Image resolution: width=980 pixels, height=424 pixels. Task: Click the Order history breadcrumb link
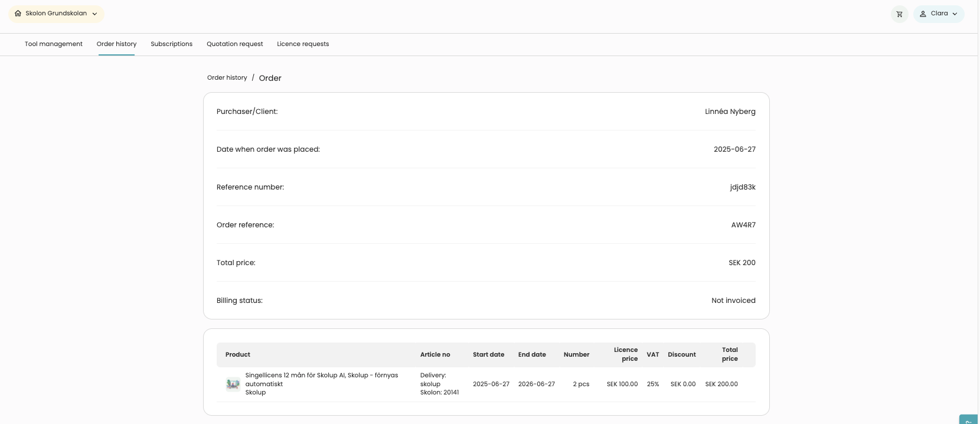pos(227,78)
